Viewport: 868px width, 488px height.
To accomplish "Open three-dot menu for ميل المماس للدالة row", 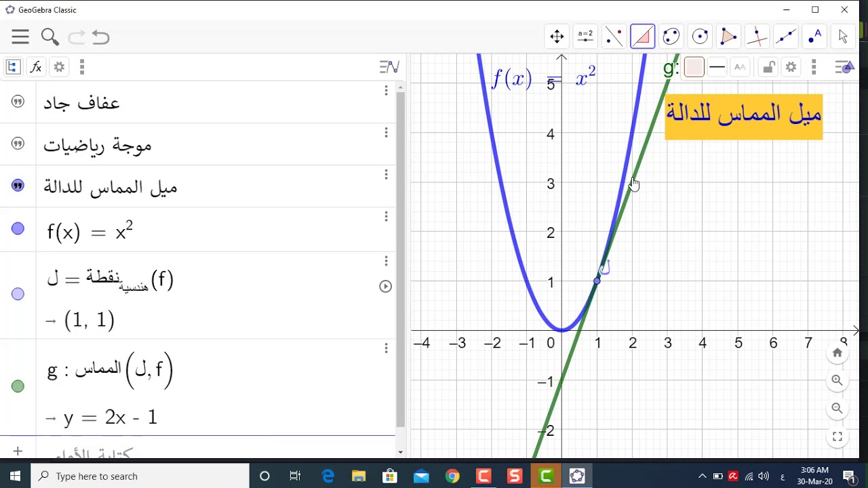I will coord(386,175).
